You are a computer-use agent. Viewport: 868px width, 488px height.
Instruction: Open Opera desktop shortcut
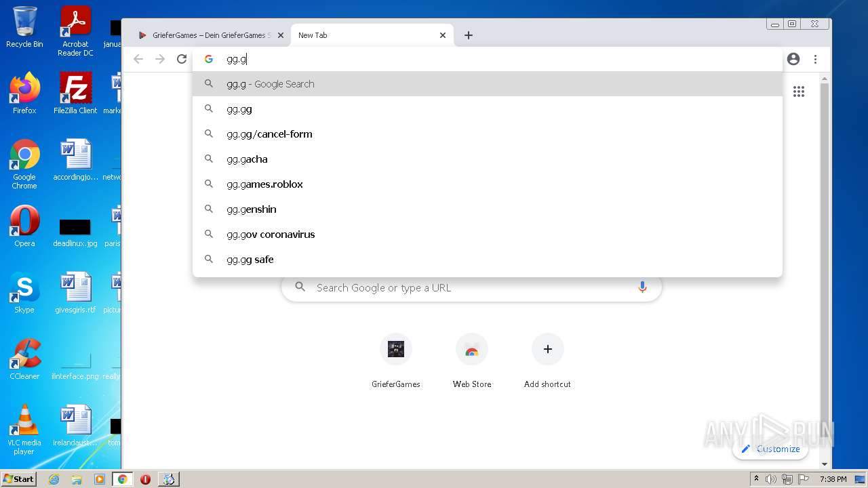tap(24, 226)
